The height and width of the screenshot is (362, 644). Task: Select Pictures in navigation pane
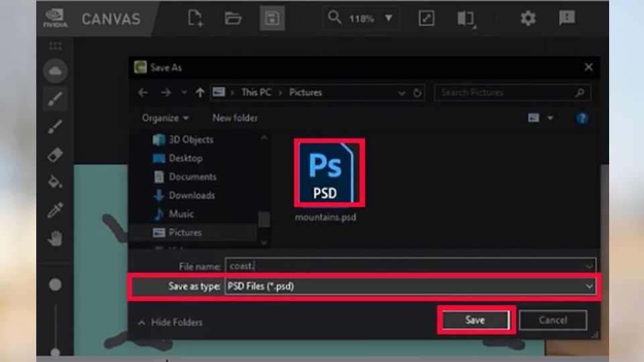pyautogui.click(x=177, y=233)
